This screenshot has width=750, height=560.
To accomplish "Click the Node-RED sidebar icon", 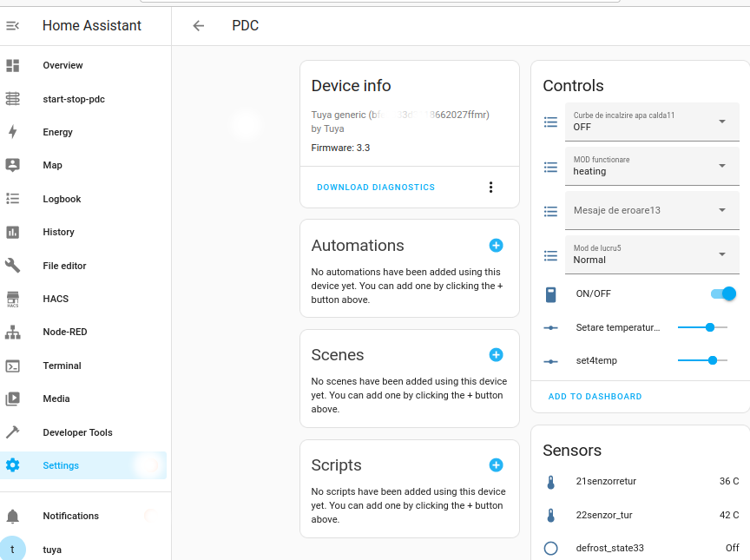I will pyautogui.click(x=13, y=333).
